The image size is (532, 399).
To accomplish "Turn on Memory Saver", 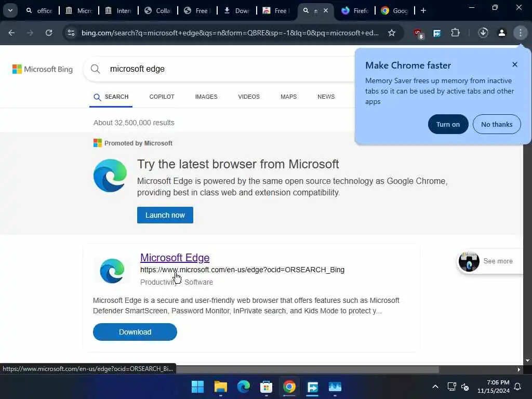I will pos(448,124).
